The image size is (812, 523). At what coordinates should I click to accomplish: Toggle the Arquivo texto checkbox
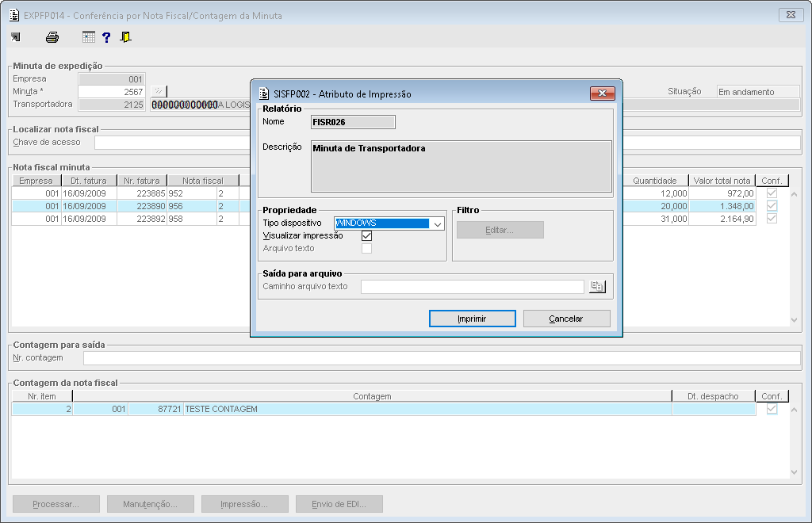[x=366, y=249]
